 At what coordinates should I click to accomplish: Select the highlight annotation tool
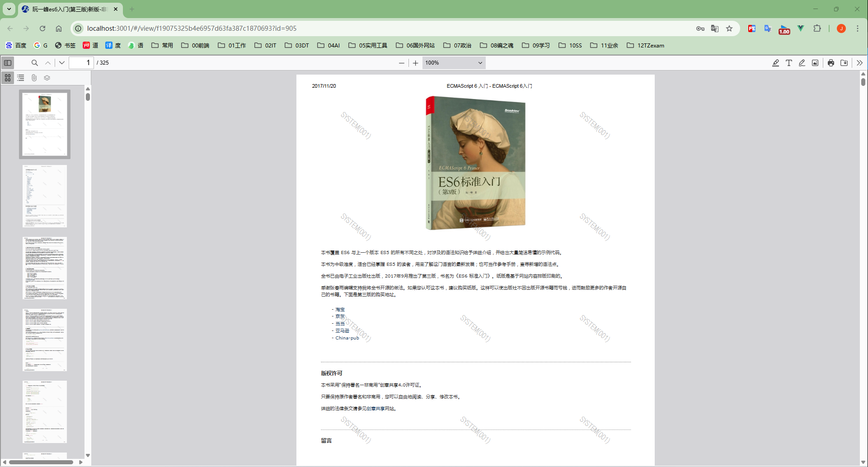[x=775, y=63]
